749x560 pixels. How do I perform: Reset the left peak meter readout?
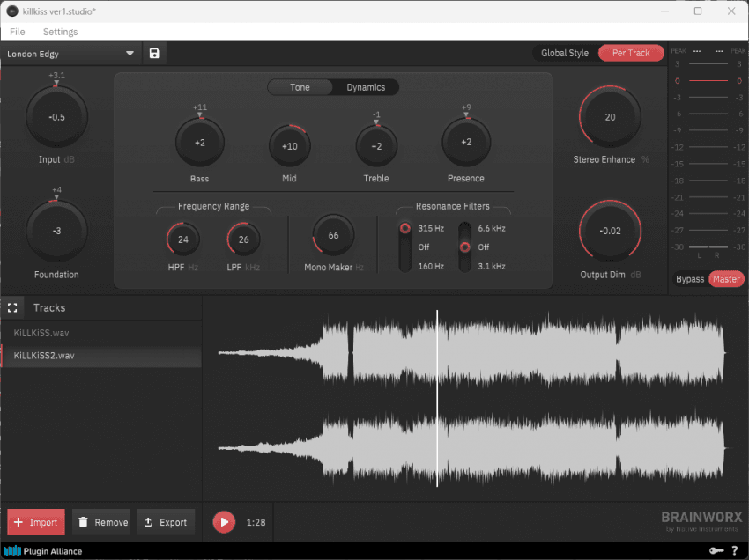pyautogui.click(x=697, y=51)
